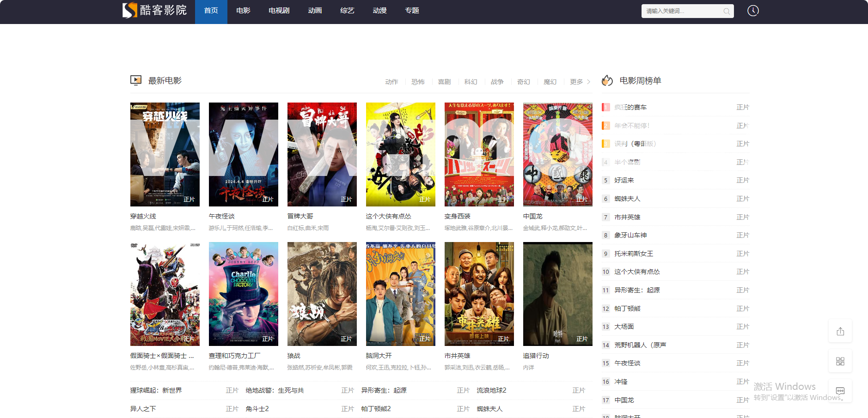Screen dimensions: 868x418
Task: Open the 追猎行动 movie poster
Action: [x=558, y=294]
